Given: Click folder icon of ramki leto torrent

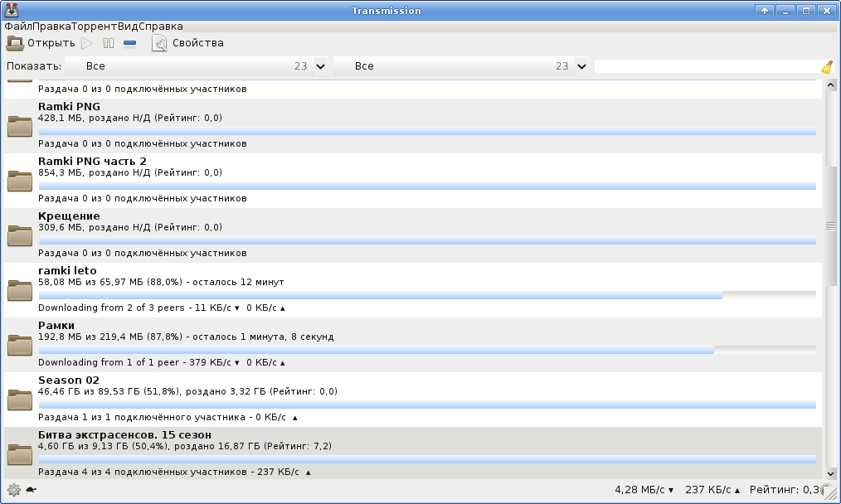Looking at the screenshot, I should tap(20, 290).
